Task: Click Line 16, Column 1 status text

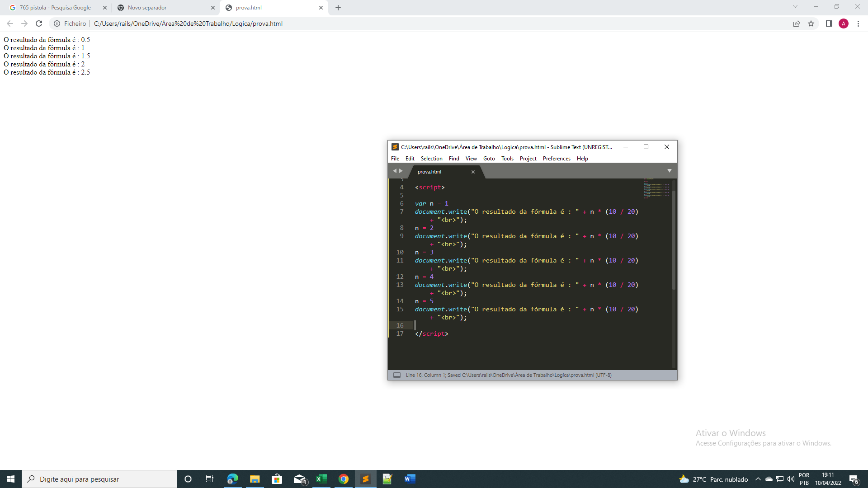Action: click(425, 375)
